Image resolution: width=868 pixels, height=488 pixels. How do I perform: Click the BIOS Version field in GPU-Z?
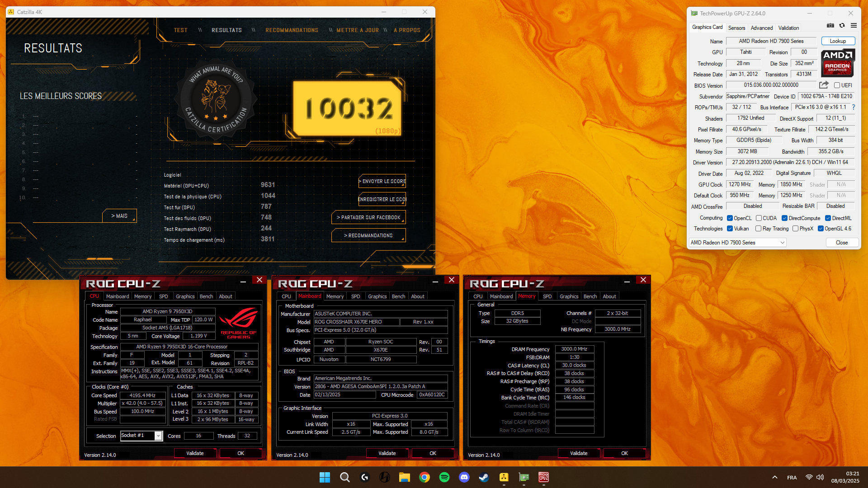tap(771, 85)
